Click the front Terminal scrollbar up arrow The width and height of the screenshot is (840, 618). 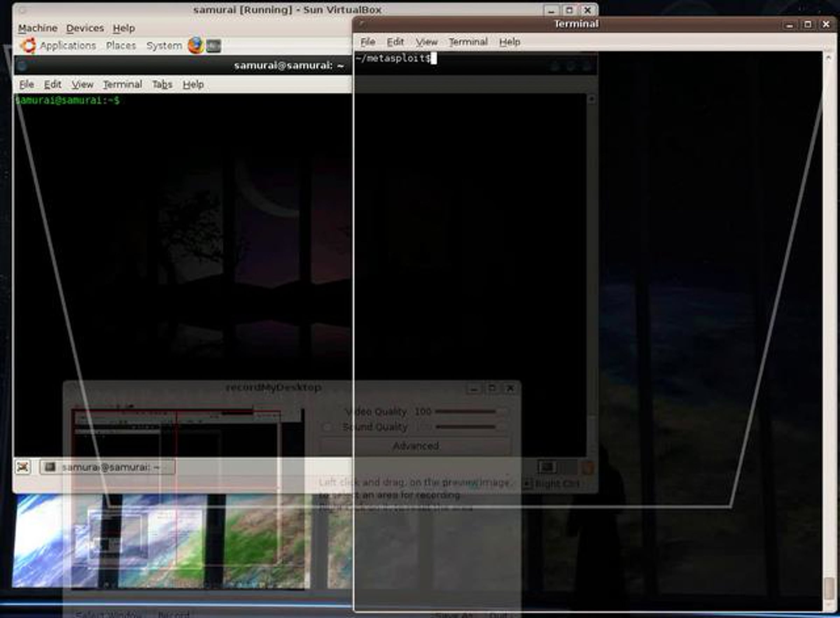click(x=828, y=58)
